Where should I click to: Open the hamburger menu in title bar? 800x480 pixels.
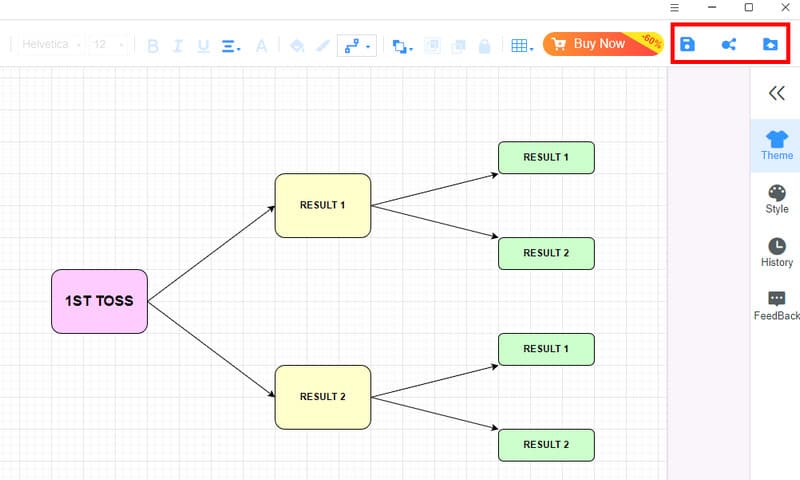674,8
